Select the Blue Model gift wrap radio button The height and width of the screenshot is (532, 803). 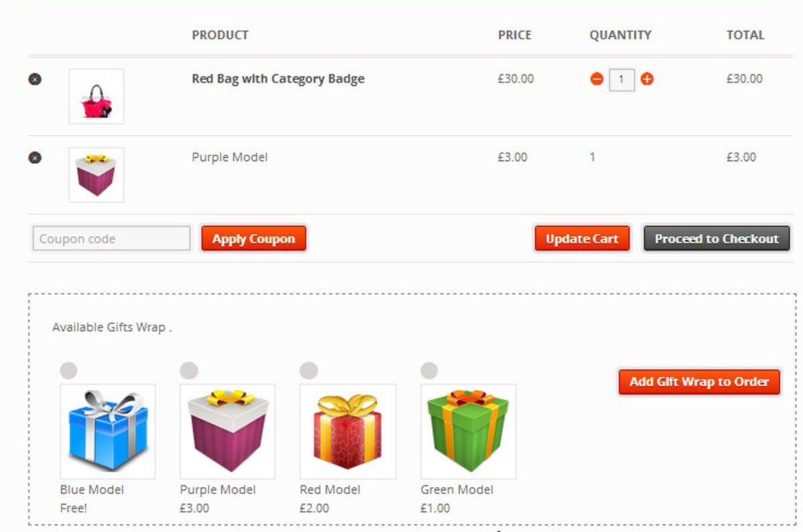click(x=68, y=370)
